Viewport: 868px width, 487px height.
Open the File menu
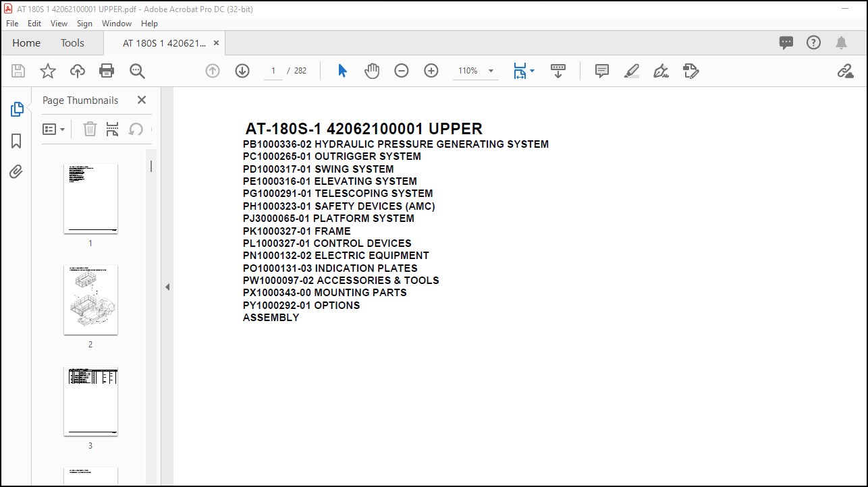click(12, 23)
